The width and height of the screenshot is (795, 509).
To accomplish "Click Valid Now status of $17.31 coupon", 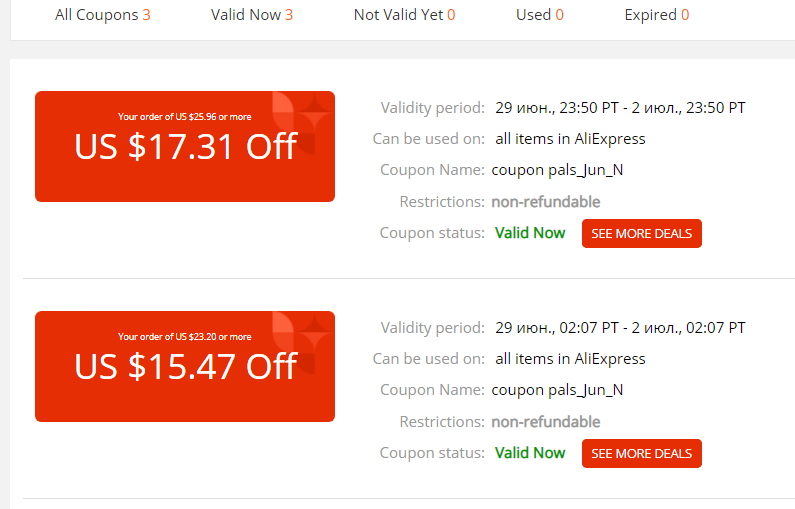I will (x=530, y=233).
